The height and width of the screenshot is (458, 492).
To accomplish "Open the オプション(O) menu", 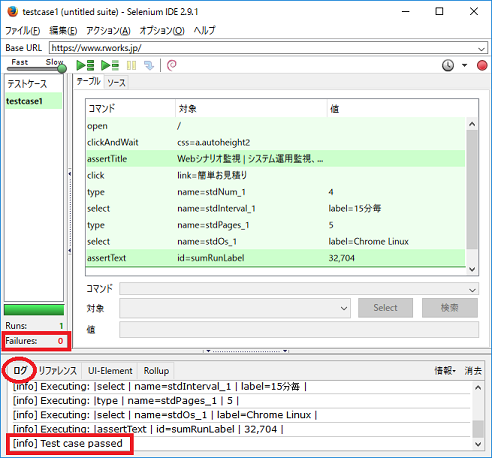I will (162, 31).
